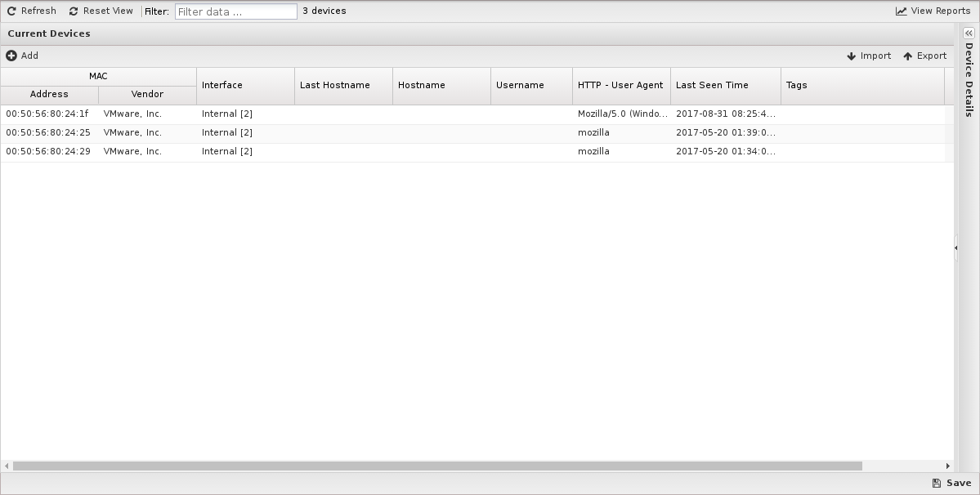Click the Save disk icon
The width and height of the screenshot is (980, 495).
coord(937,484)
